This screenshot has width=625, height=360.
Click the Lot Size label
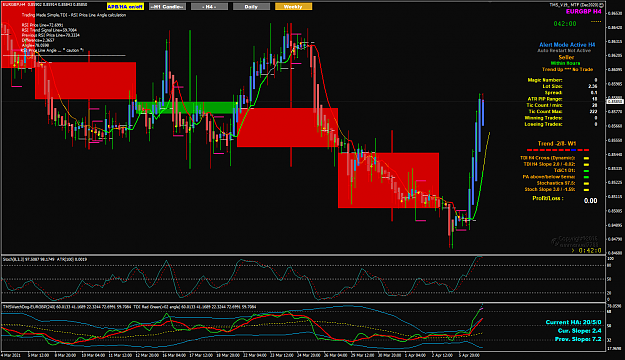pos(552,86)
